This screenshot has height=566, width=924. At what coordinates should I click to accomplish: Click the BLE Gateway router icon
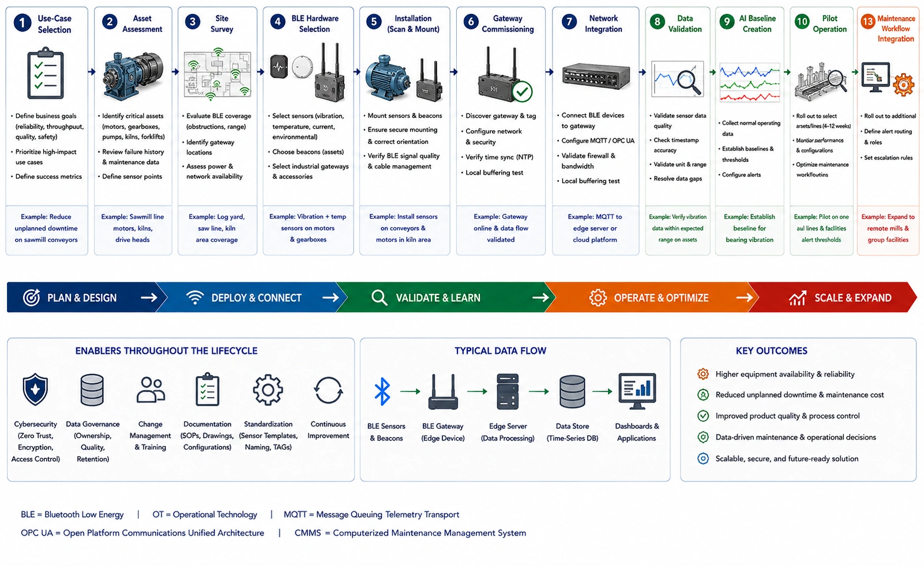click(443, 391)
